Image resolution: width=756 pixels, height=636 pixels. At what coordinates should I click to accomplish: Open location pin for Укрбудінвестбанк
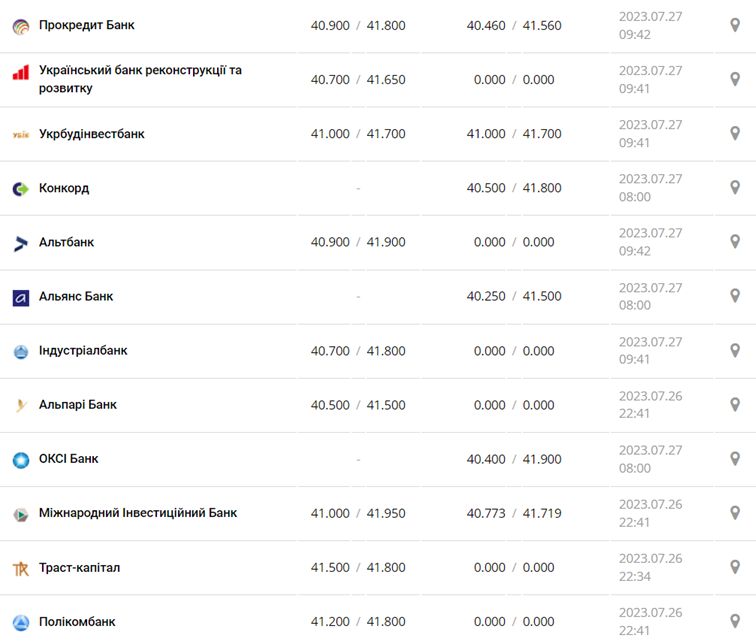click(x=735, y=134)
